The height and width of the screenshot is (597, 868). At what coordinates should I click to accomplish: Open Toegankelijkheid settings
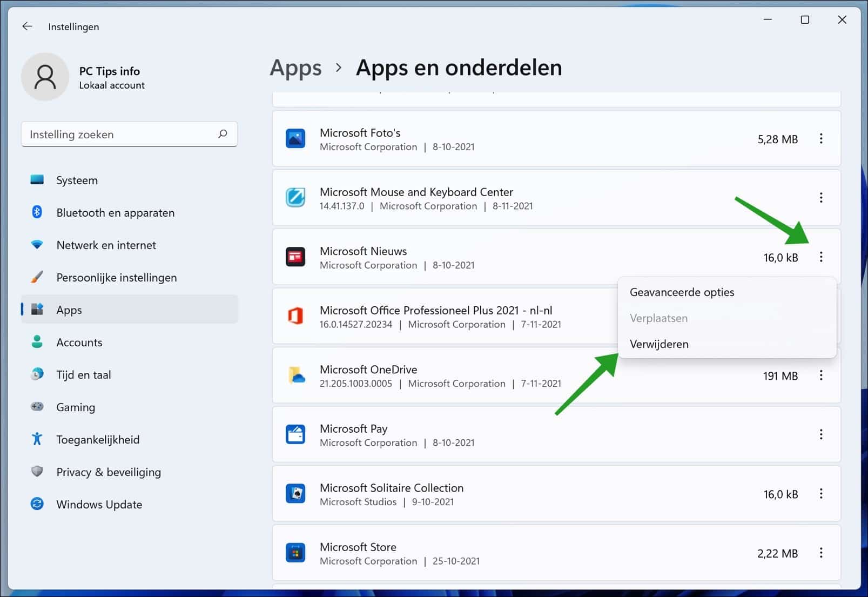129,439
